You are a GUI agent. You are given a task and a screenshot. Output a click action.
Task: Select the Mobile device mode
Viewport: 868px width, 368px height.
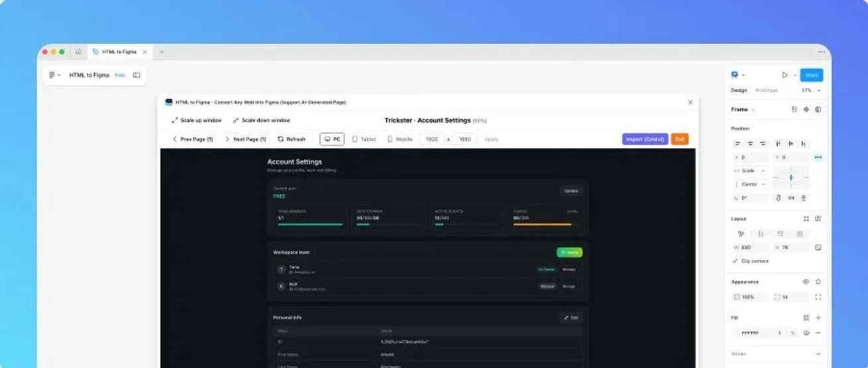[x=400, y=139]
